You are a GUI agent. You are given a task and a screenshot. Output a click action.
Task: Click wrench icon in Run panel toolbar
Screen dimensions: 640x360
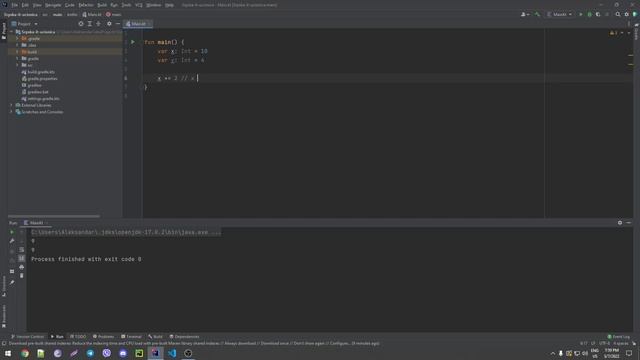coord(12,241)
